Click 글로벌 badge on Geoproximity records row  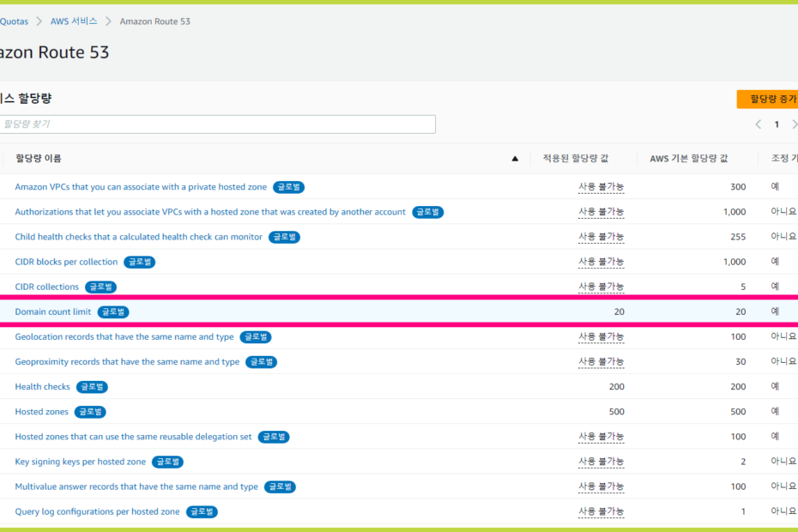261,362
